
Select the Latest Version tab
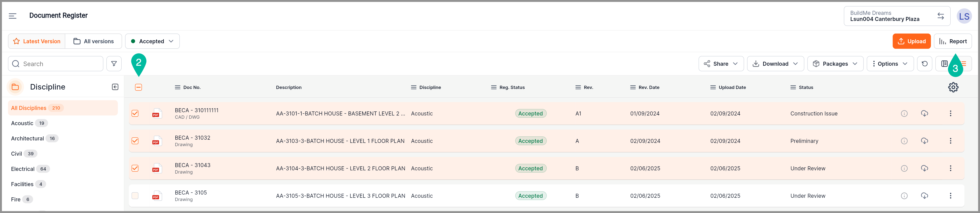(37, 41)
